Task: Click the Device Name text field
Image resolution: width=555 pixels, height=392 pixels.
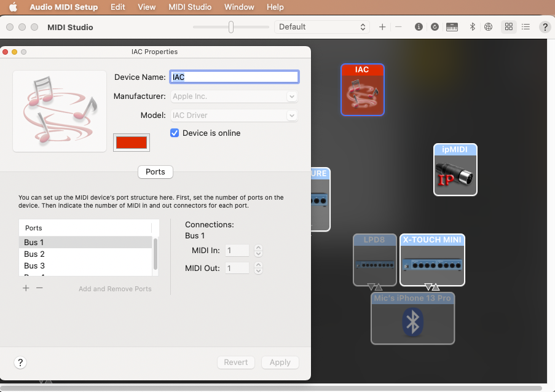Action: point(234,77)
